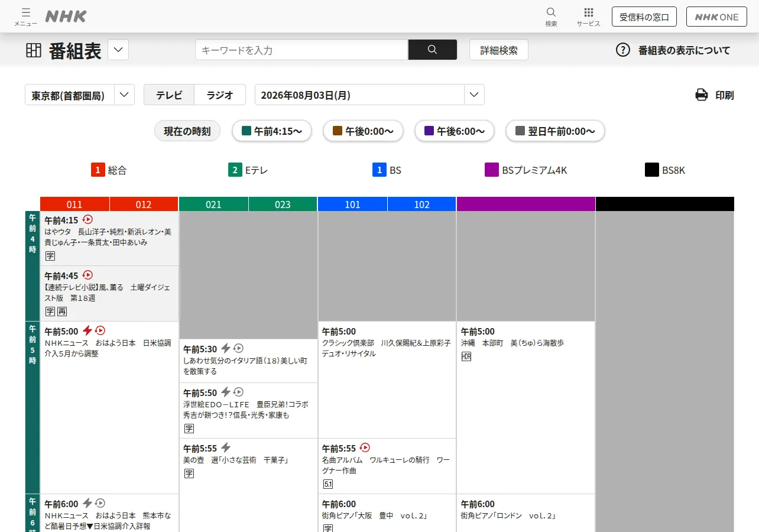Click the play icon next to 午前5:30
This screenshot has width=759, height=532.
click(238, 348)
